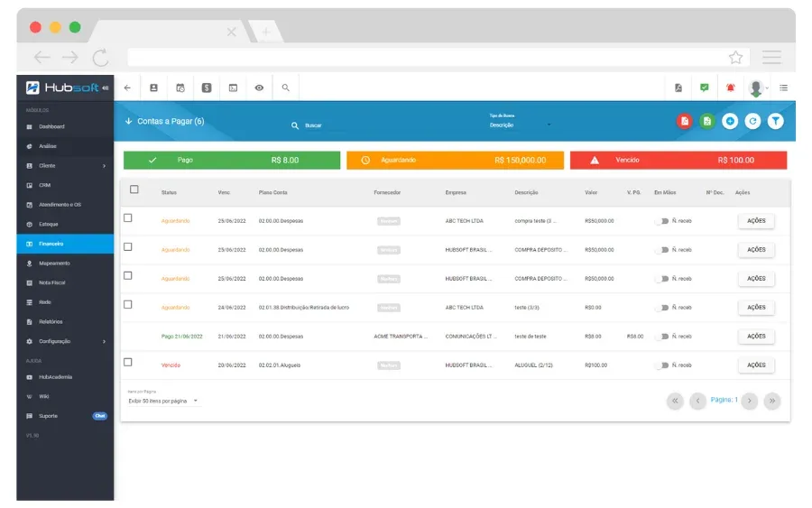This screenshot has height=508, width=812.
Task: Open the filter funnel button
Action: (776, 121)
